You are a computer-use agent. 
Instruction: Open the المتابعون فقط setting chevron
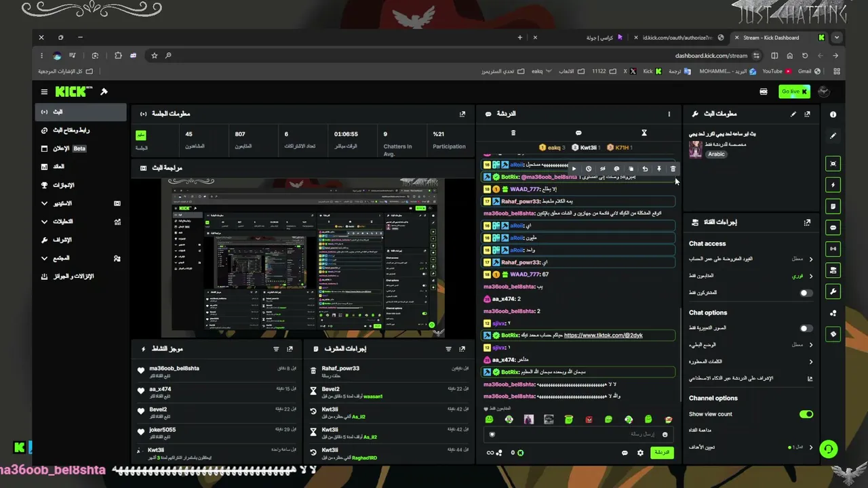[x=810, y=276]
